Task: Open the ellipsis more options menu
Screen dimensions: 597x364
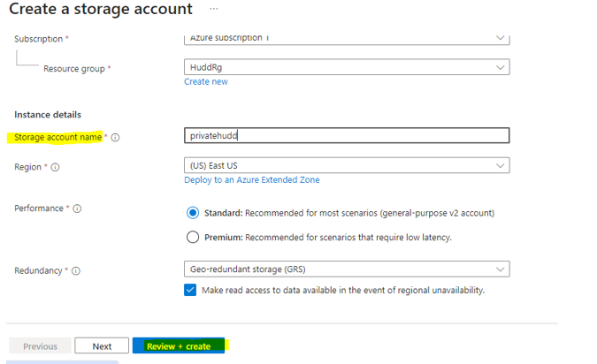Action: point(214,9)
